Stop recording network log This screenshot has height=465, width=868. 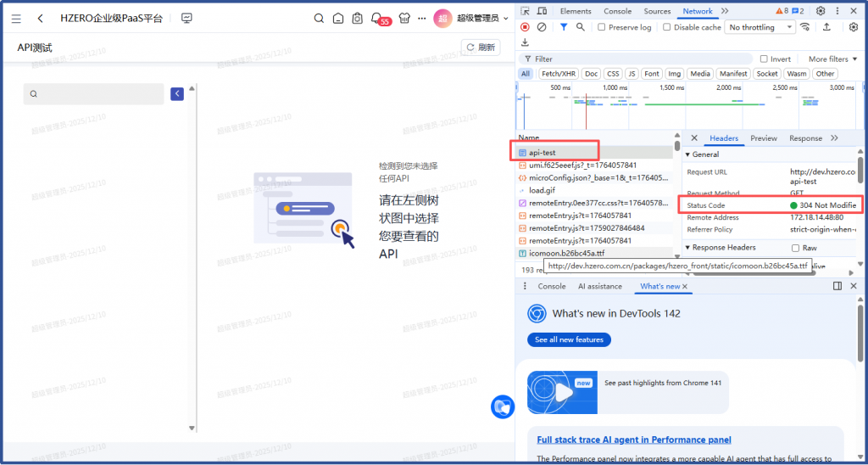pos(526,27)
